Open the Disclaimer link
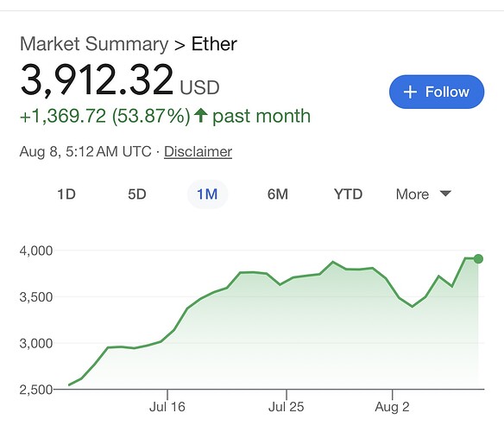The width and height of the screenshot is (504, 432). [198, 151]
